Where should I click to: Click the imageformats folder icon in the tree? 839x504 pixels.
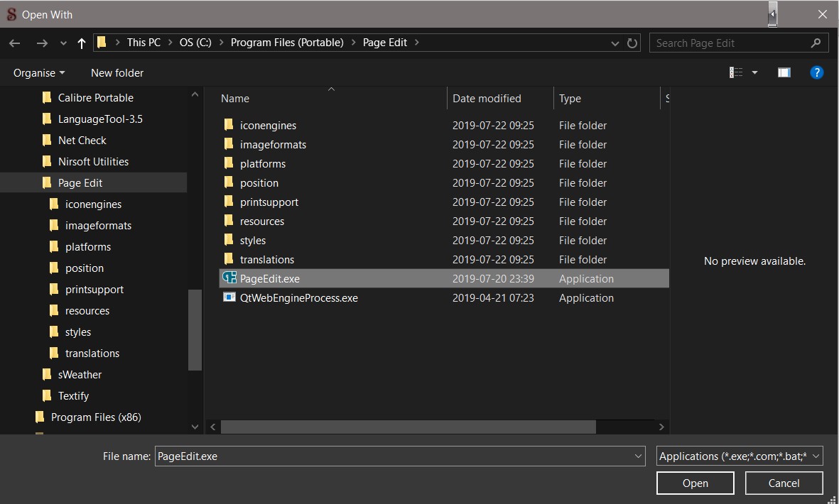[53, 226]
